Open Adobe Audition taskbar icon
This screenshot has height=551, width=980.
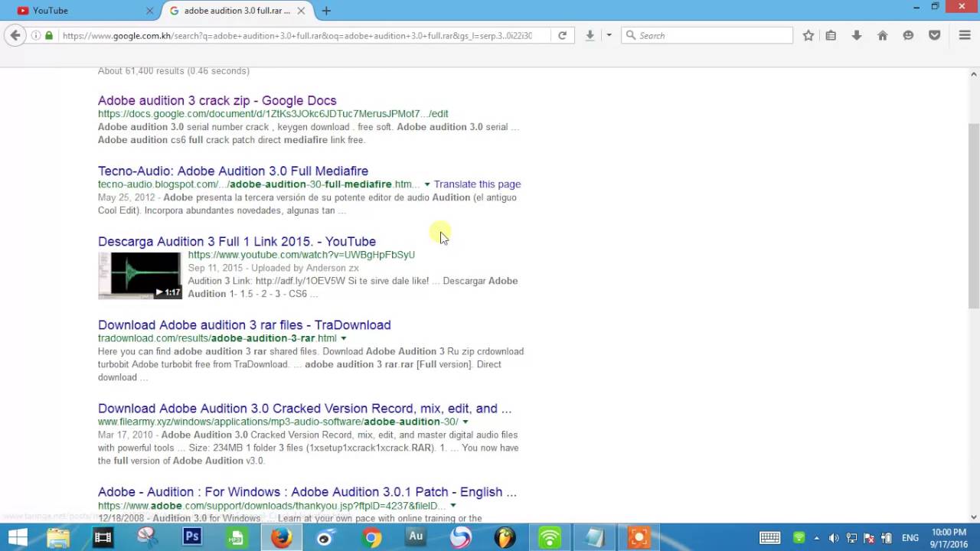(x=416, y=537)
